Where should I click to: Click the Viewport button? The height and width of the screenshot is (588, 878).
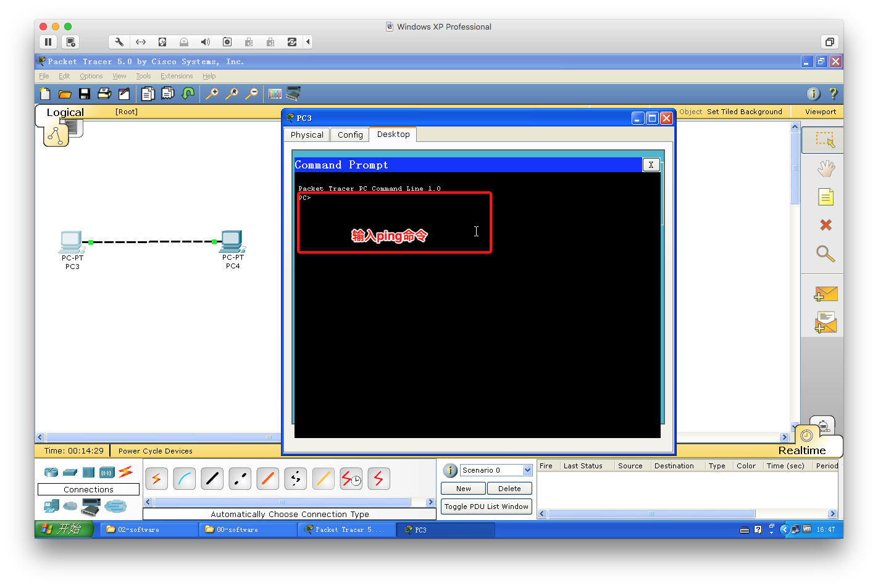pyautogui.click(x=820, y=112)
